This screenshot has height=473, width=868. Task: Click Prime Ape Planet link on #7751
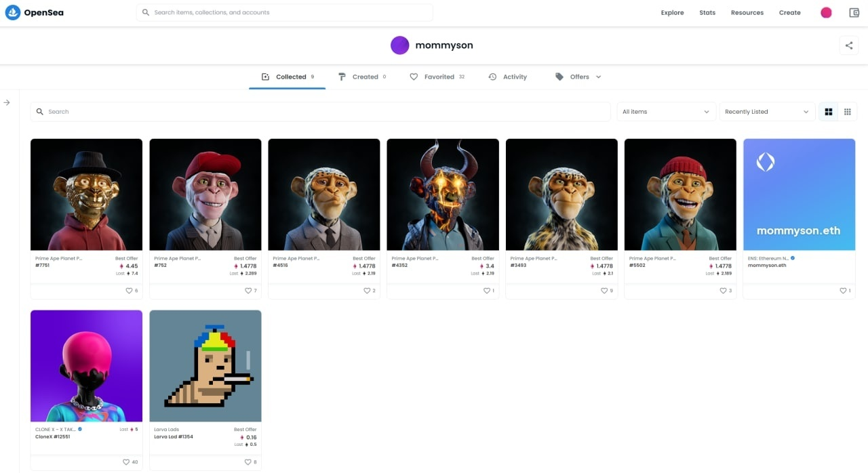pos(58,258)
